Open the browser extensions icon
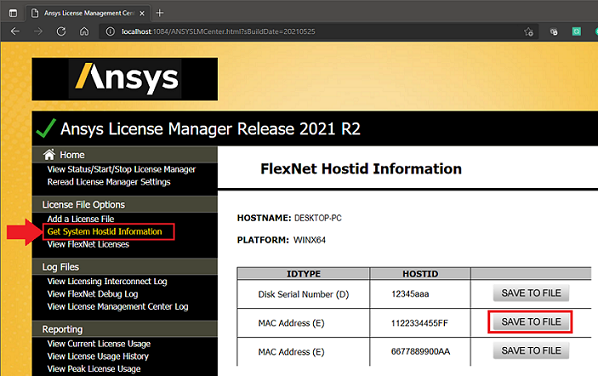This screenshot has height=376, width=598. click(553, 32)
